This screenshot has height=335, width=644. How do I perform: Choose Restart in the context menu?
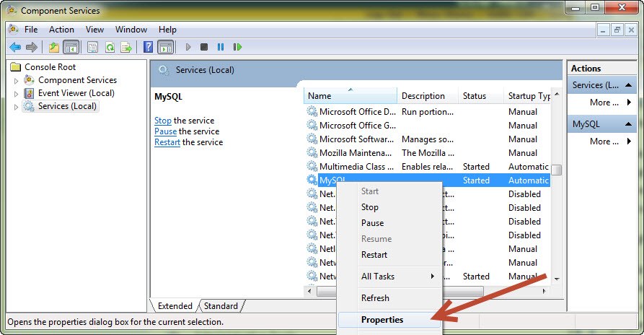coord(389,255)
